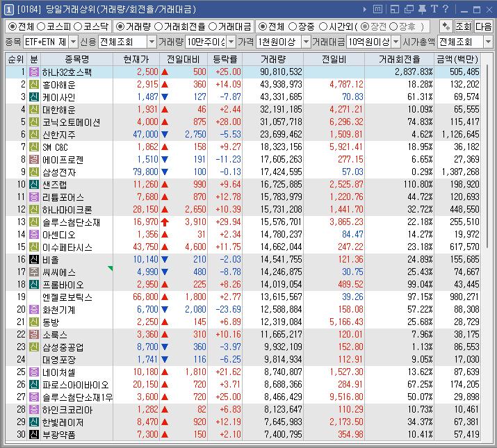497x448 pixels.
Task: Open stock 한빛레이저
Action: click(63, 422)
